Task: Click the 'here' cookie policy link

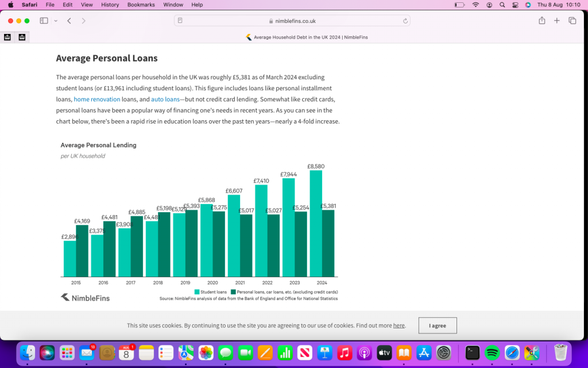Action: (x=399, y=325)
